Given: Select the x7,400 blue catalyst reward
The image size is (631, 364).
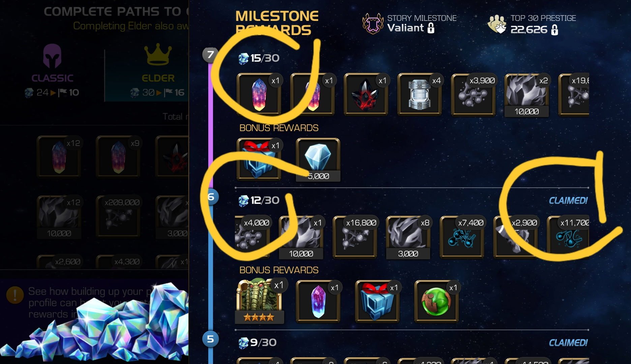Looking at the screenshot, I should [462, 237].
